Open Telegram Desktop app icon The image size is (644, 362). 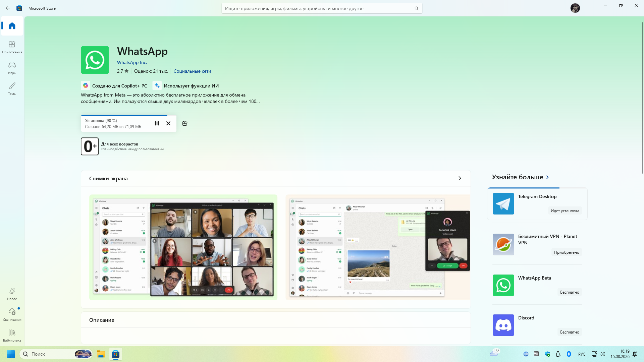503,204
